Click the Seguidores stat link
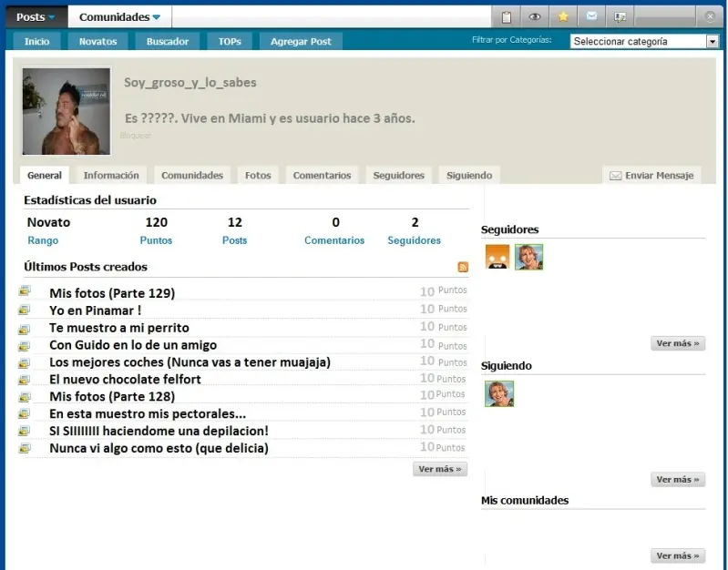The height and width of the screenshot is (570, 728). pos(415,240)
